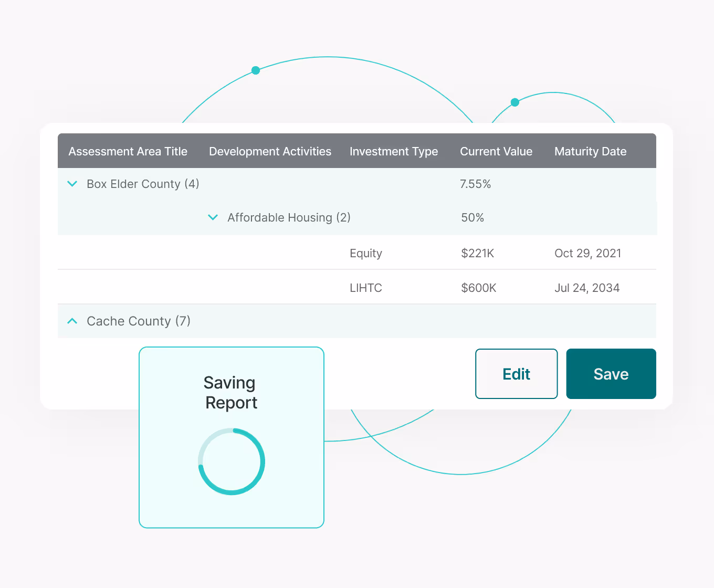Image resolution: width=714 pixels, height=588 pixels.
Task: Click the Equity investment type cell
Action: click(x=366, y=253)
